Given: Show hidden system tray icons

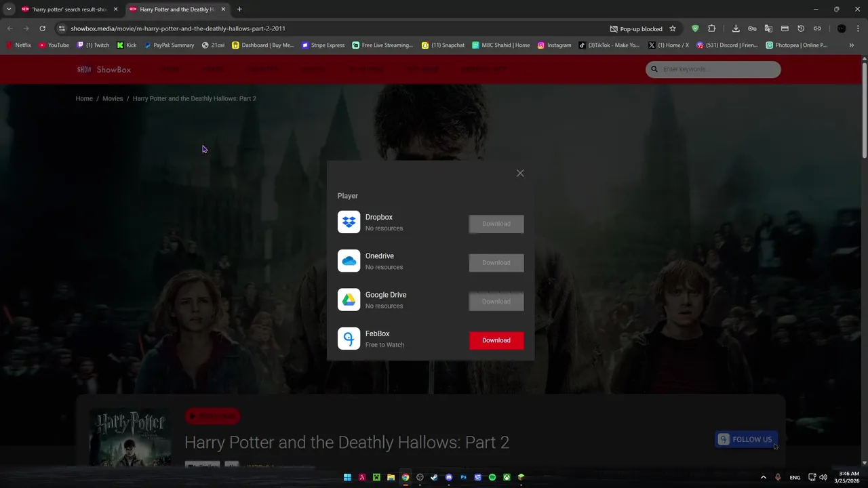Looking at the screenshot, I should (763, 477).
